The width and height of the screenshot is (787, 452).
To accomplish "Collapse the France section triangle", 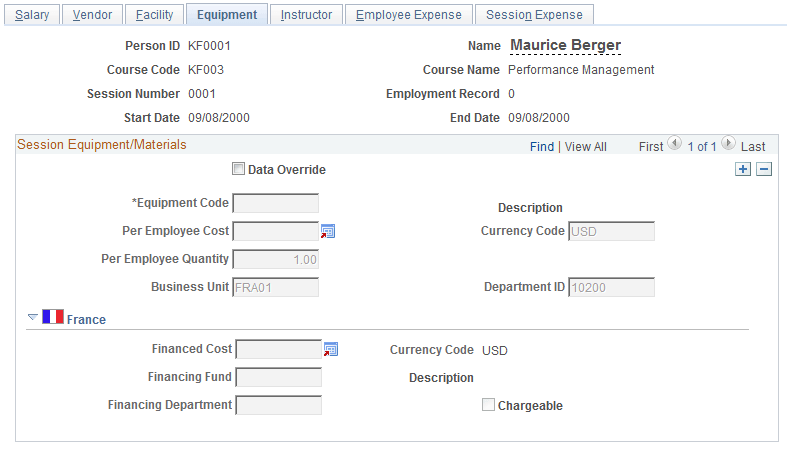I will (x=32, y=318).
